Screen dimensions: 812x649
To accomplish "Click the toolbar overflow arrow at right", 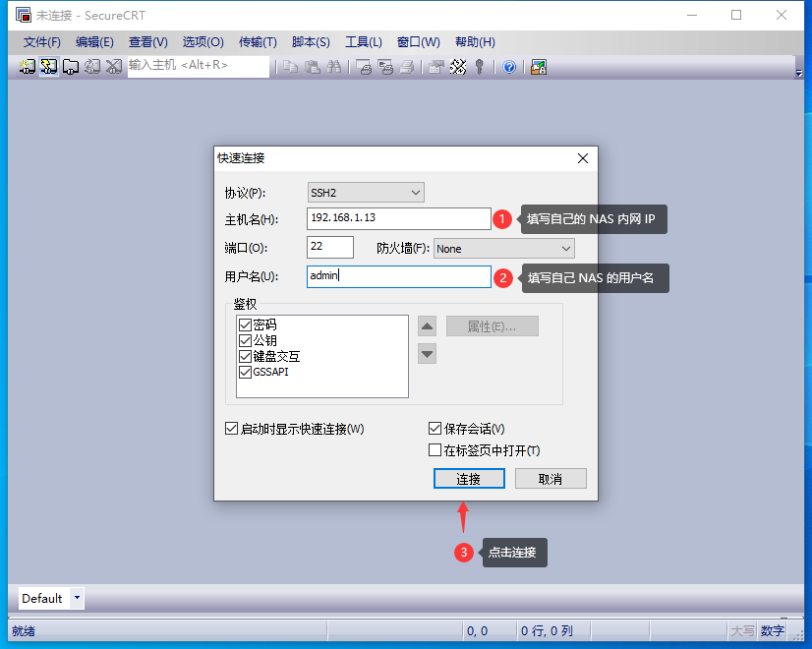I will click(x=798, y=73).
